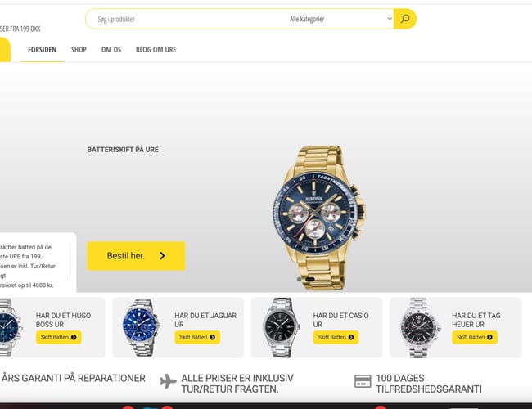Image resolution: width=532 pixels, height=409 pixels.
Task: Click the black Casio watch thumbnail
Action: tap(281, 327)
